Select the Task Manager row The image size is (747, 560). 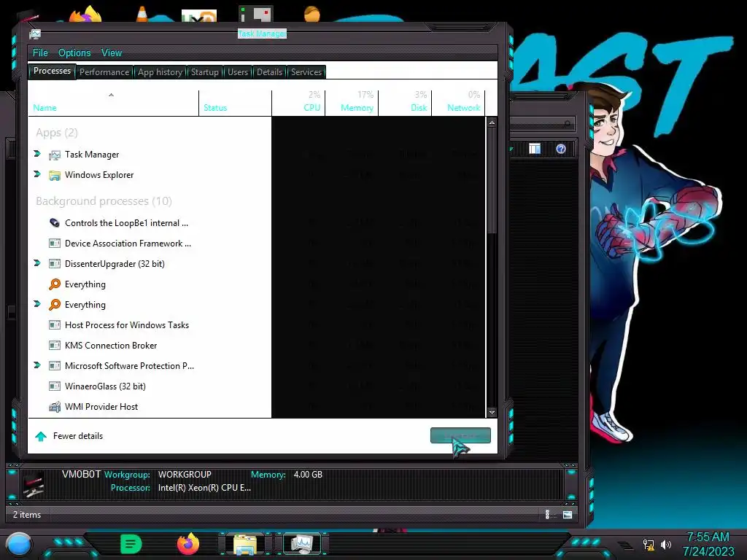click(x=258, y=155)
